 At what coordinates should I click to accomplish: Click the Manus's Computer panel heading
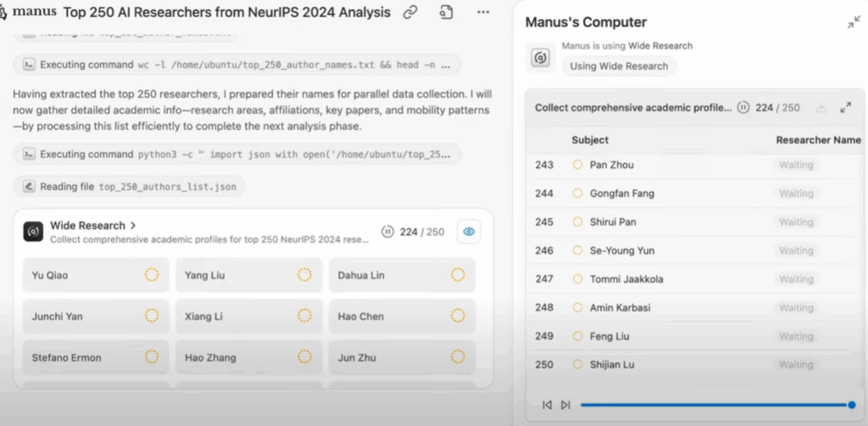586,22
